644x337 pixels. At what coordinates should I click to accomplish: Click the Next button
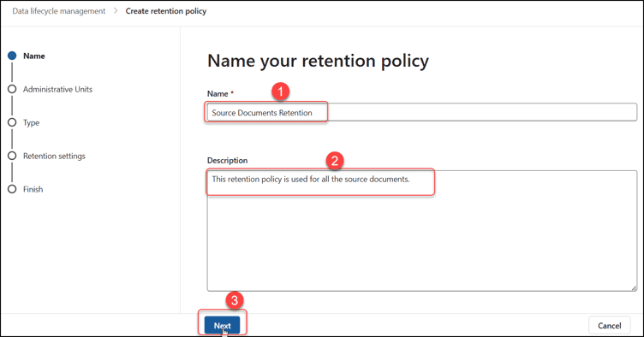[222, 326]
